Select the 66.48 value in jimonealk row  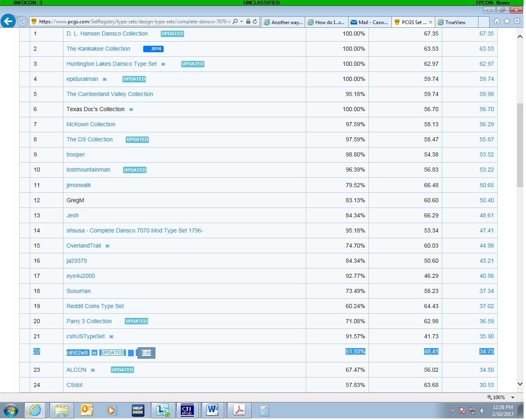[431, 185]
